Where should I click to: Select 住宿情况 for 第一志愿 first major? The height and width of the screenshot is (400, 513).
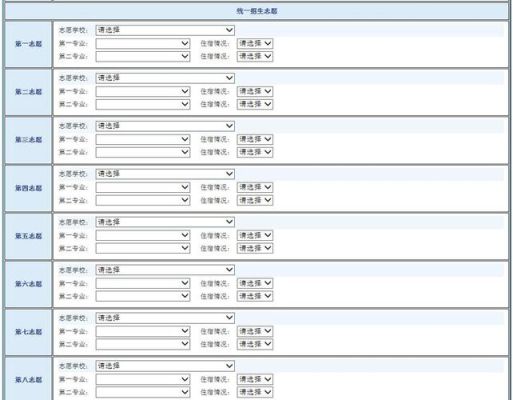click(255, 43)
